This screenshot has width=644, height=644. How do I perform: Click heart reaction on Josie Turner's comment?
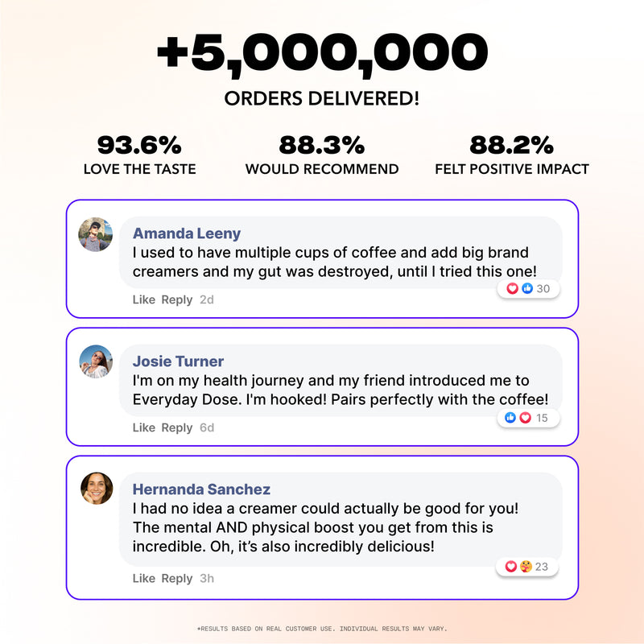[x=525, y=418]
